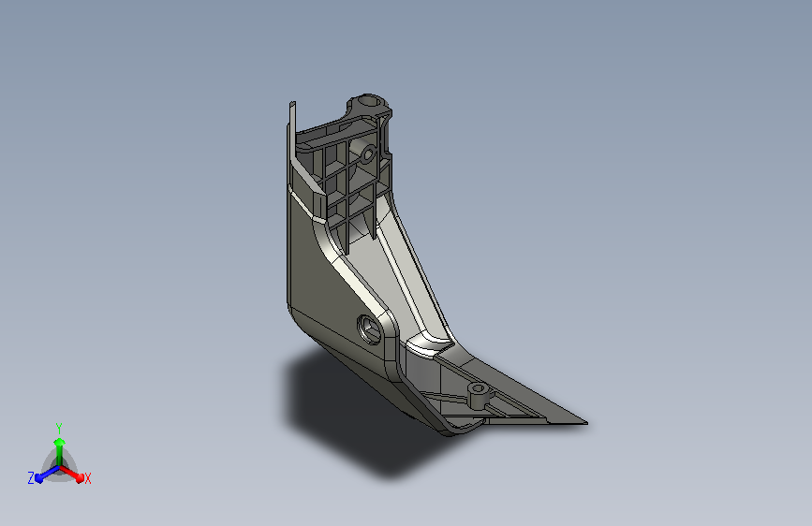Select the small screw boss on the model's base
Viewport: 812px width, 526px height.
(478, 395)
